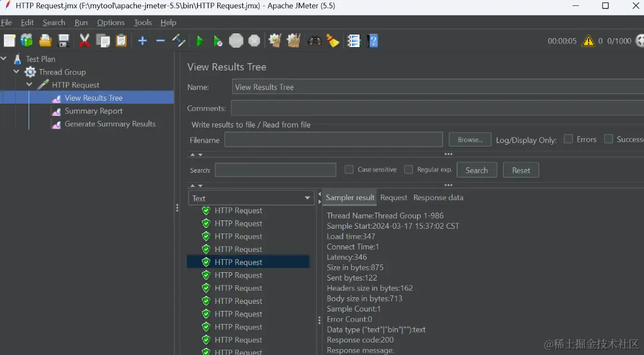Click the up arrow below Filename row
This screenshot has width=644, height=355.
192,154
